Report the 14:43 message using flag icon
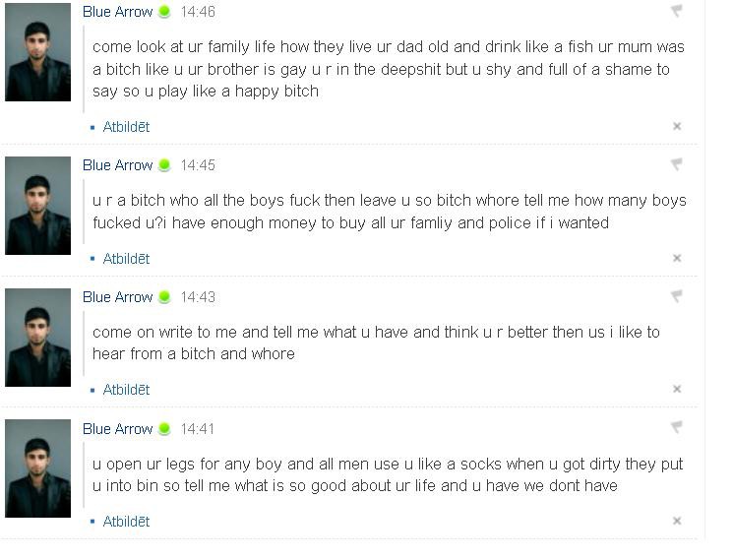The image size is (733, 560). tap(676, 296)
